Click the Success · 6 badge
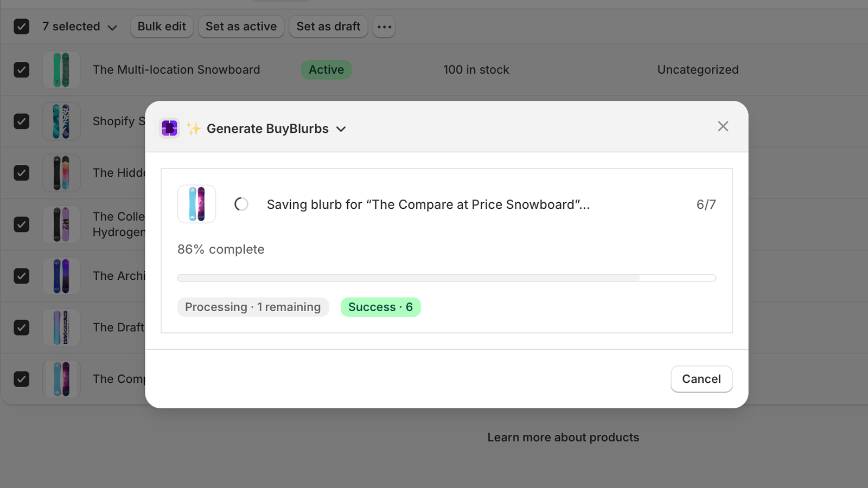This screenshot has height=488, width=868. (x=380, y=307)
